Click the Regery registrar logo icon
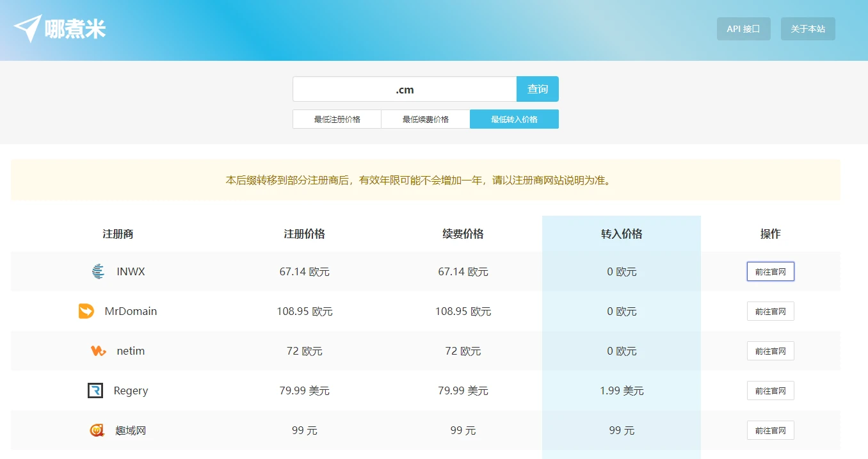This screenshot has height=459, width=868. (95, 391)
